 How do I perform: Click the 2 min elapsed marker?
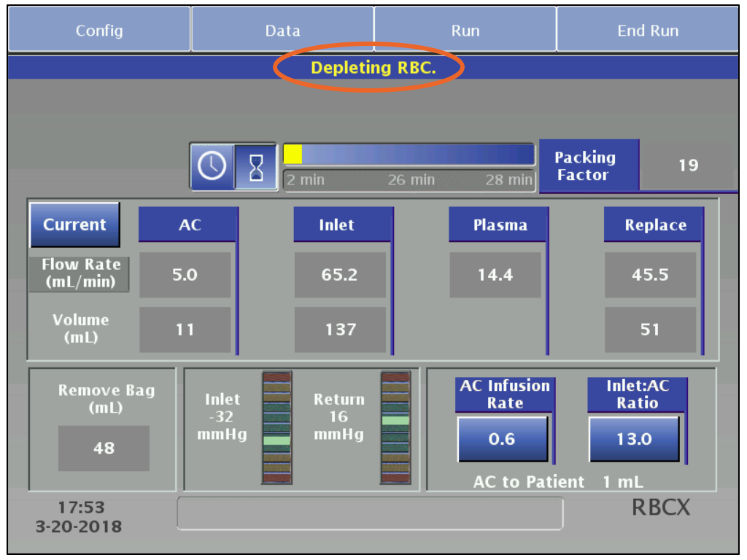pyautogui.click(x=306, y=180)
